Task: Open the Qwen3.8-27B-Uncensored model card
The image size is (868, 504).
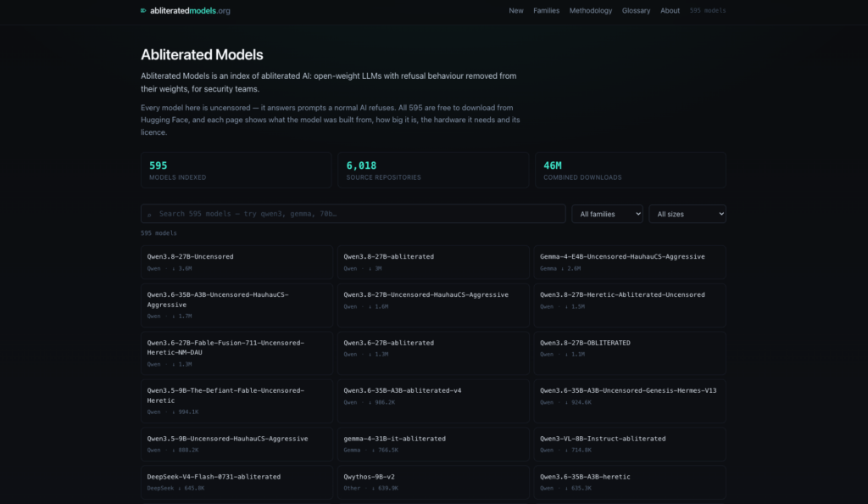Action: pos(236,262)
